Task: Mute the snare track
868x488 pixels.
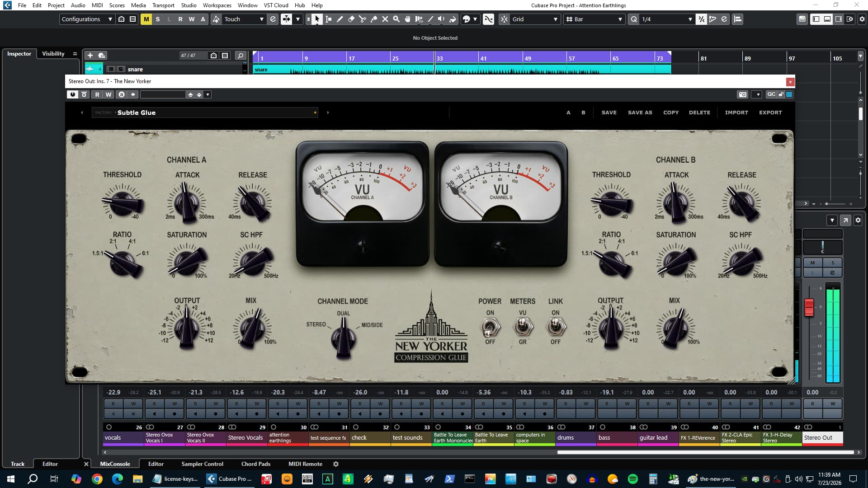Action: (x=111, y=69)
